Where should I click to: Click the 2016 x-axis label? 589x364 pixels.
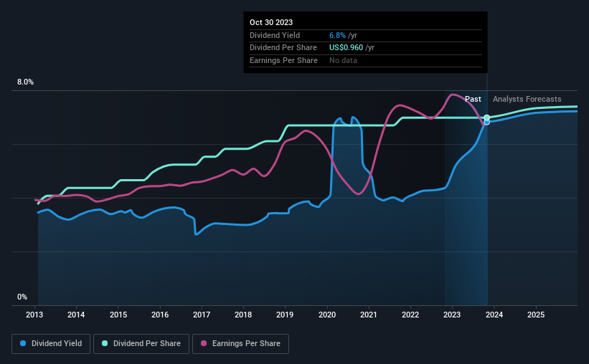pyautogui.click(x=160, y=315)
